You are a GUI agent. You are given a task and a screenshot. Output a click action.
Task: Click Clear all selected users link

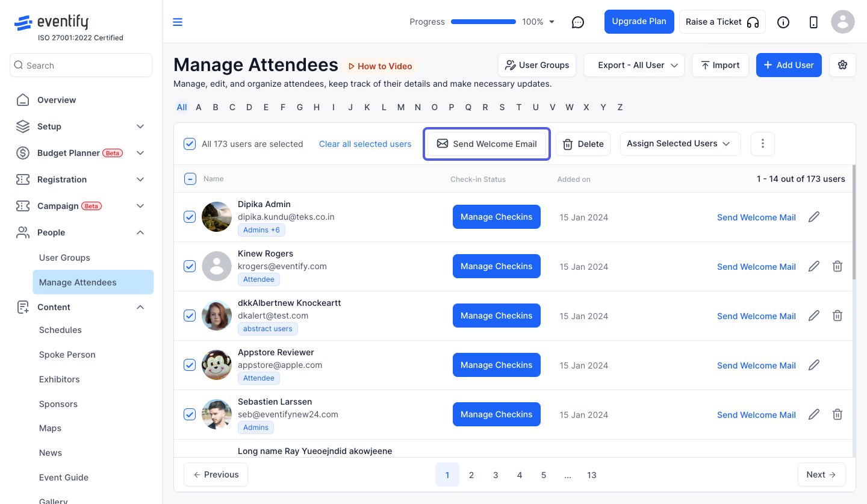click(365, 144)
